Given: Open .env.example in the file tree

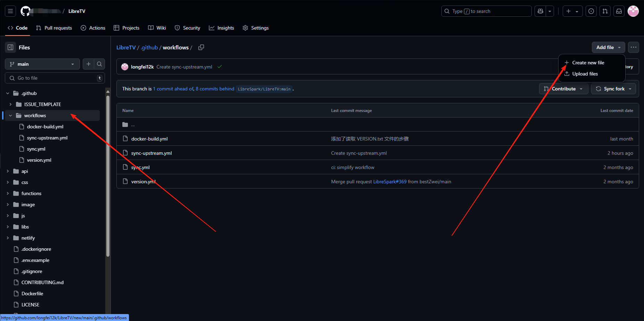Looking at the screenshot, I should [x=35, y=260].
